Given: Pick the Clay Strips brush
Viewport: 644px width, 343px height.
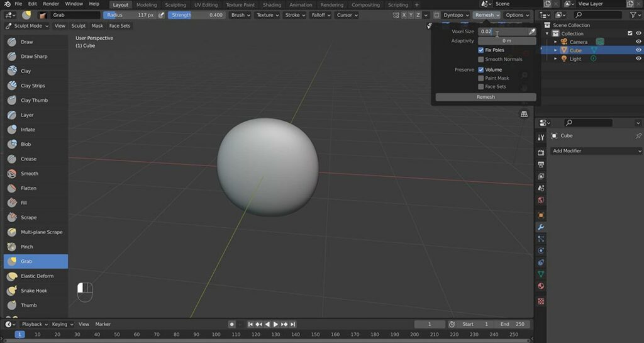Looking at the screenshot, I should 36,86.
